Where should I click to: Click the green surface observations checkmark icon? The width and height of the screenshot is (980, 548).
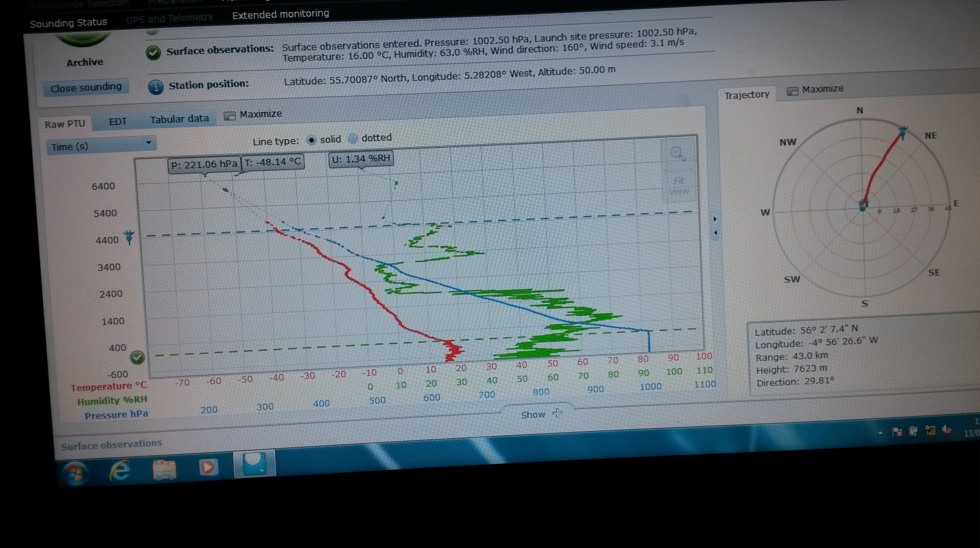pos(153,53)
